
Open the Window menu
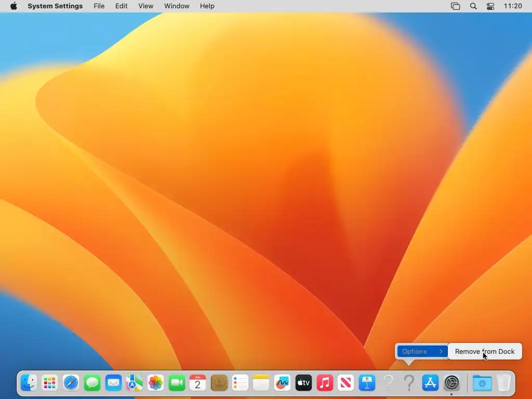click(177, 6)
